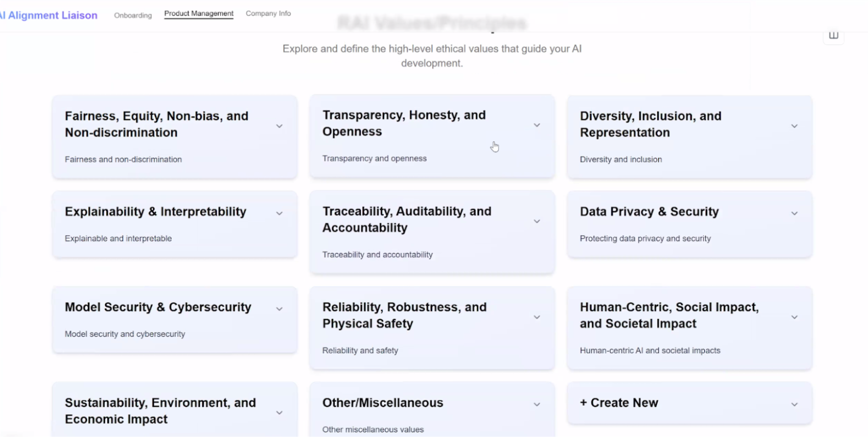Expand Reliability, Robustness, and Physical Safety chevron
The height and width of the screenshot is (443, 868).
point(537,317)
